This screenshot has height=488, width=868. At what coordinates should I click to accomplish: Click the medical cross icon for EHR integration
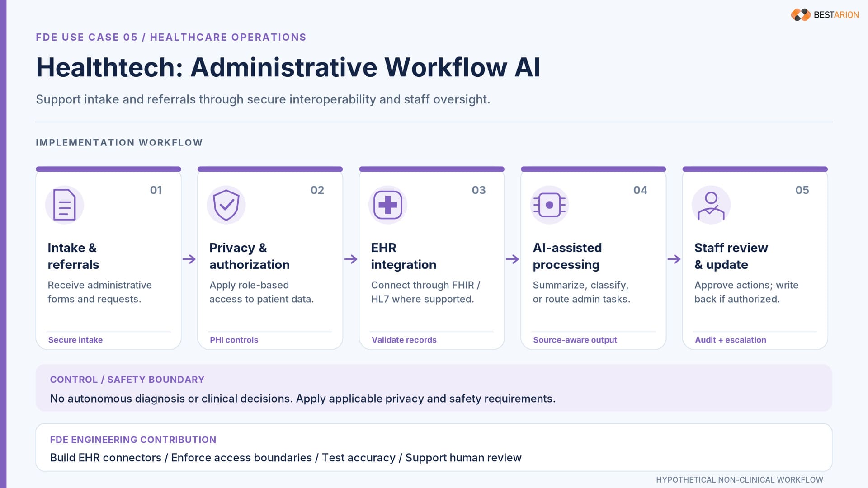point(388,205)
